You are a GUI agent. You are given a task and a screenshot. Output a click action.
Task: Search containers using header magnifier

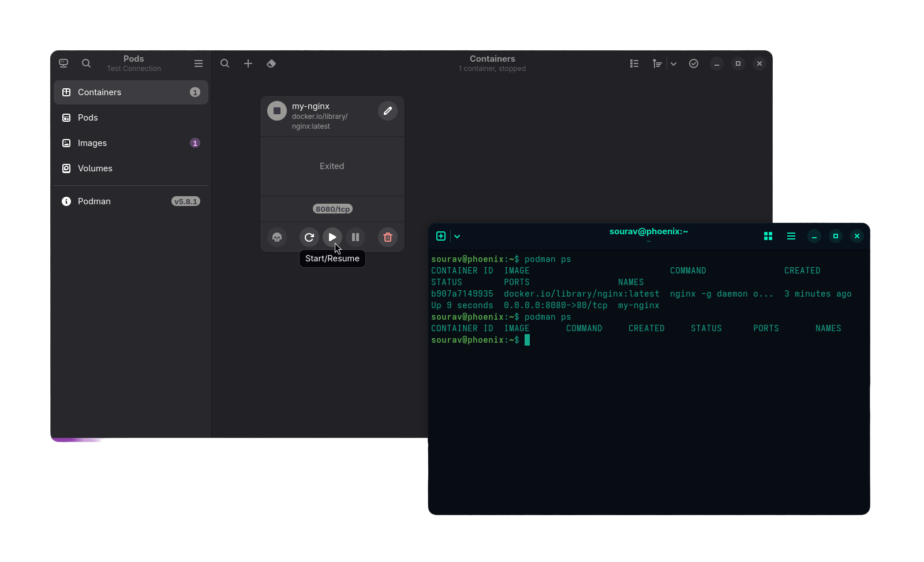coord(225,63)
